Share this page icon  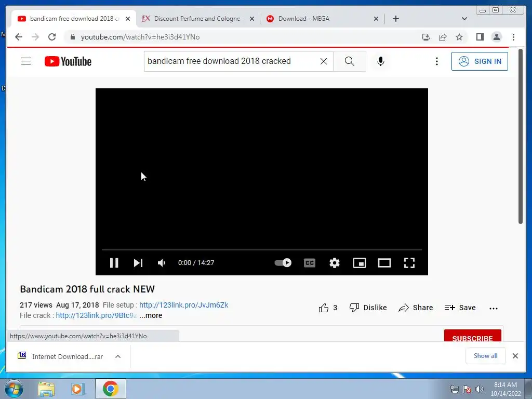(x=443, y=37)
